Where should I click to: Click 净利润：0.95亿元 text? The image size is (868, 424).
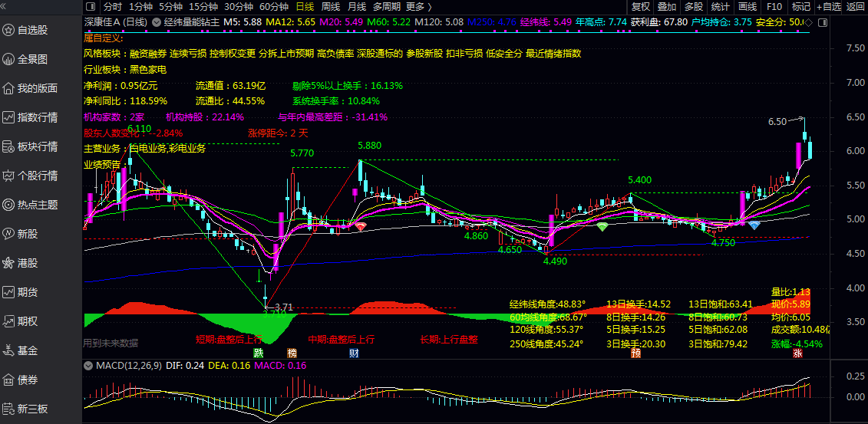[120, 86]
